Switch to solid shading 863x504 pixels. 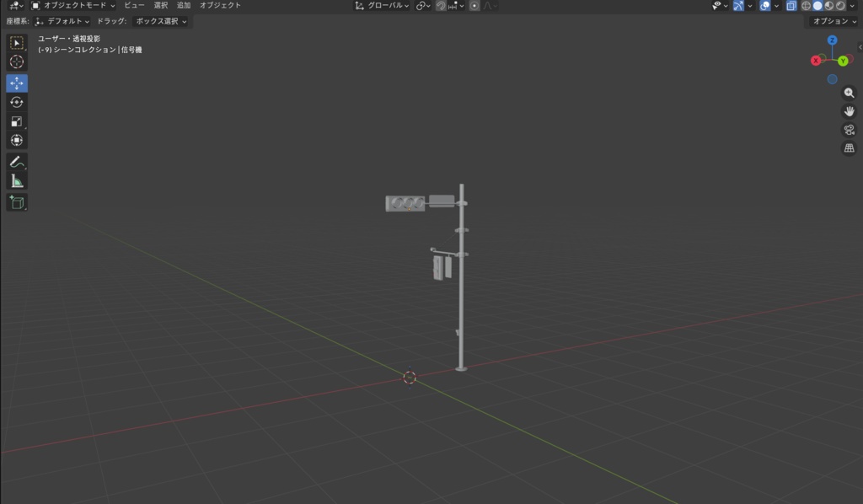point(817,6)
